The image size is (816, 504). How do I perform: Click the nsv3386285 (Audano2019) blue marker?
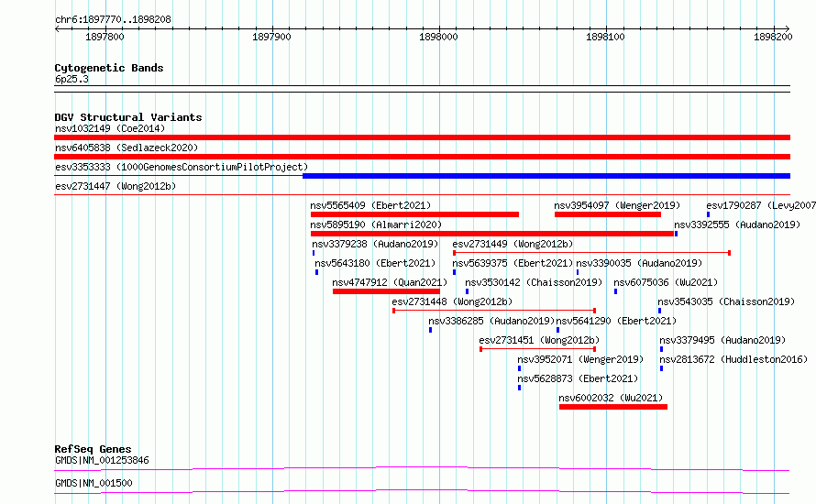point(430,330)
